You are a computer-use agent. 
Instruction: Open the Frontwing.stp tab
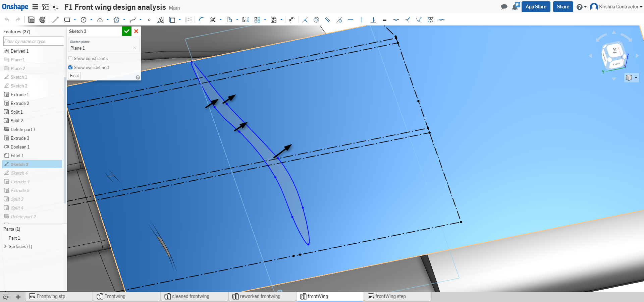(x=51, y=296)
